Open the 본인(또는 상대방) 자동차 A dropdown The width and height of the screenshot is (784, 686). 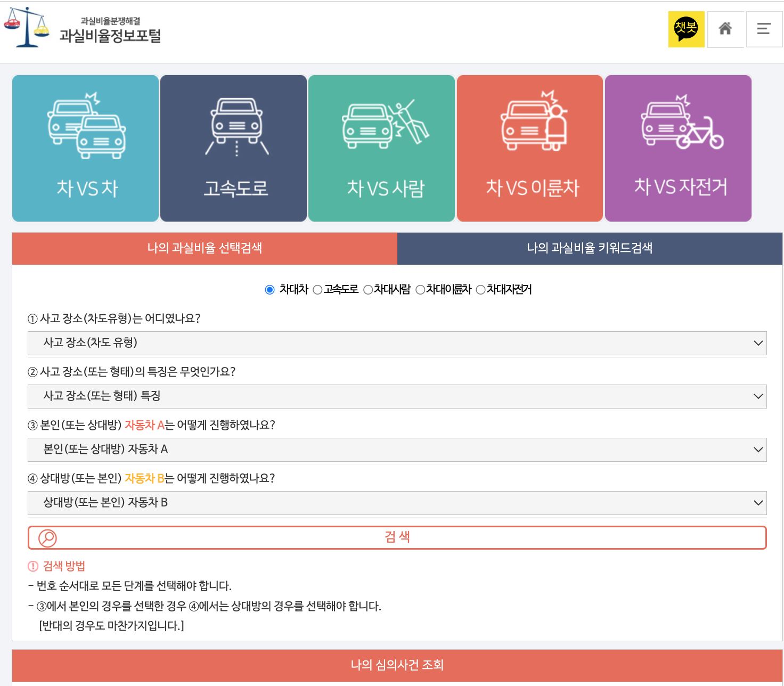pos(396,450)
